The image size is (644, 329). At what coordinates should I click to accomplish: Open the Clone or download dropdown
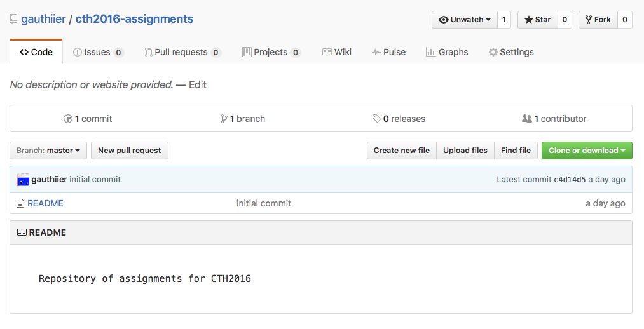pyautogui.click(x=586, y=151)
